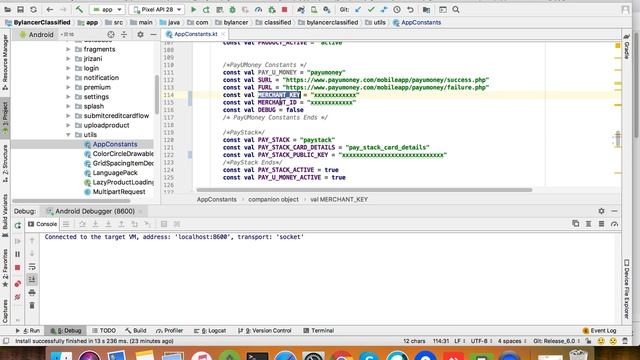Screen dimensions: 640x360
Task: Toggle scroll to end in console
Action: click(32, 279)
